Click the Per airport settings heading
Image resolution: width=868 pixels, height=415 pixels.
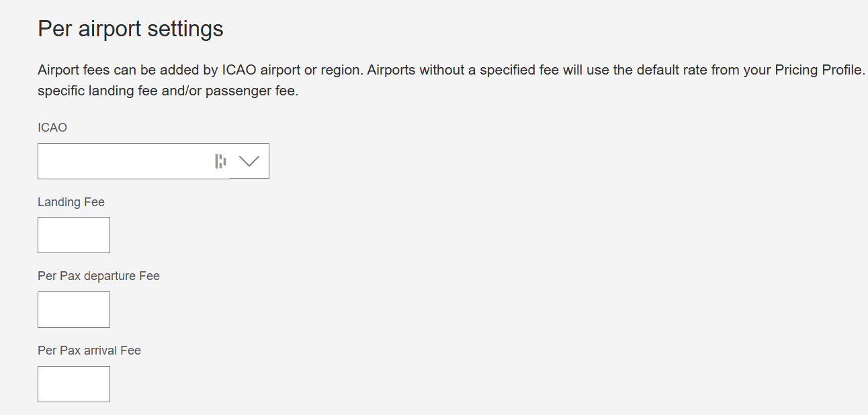pyautogui.click(x=130, y=29)
